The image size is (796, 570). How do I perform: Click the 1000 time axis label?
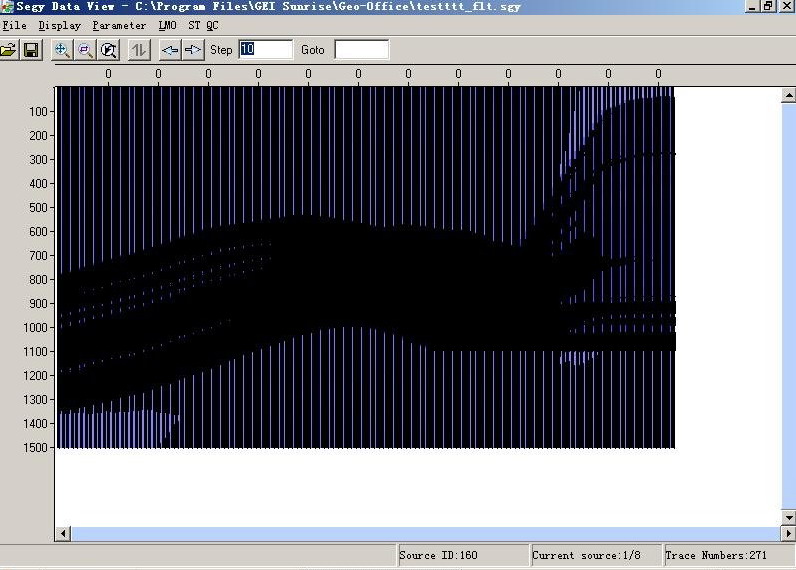[x=36, y=328]
